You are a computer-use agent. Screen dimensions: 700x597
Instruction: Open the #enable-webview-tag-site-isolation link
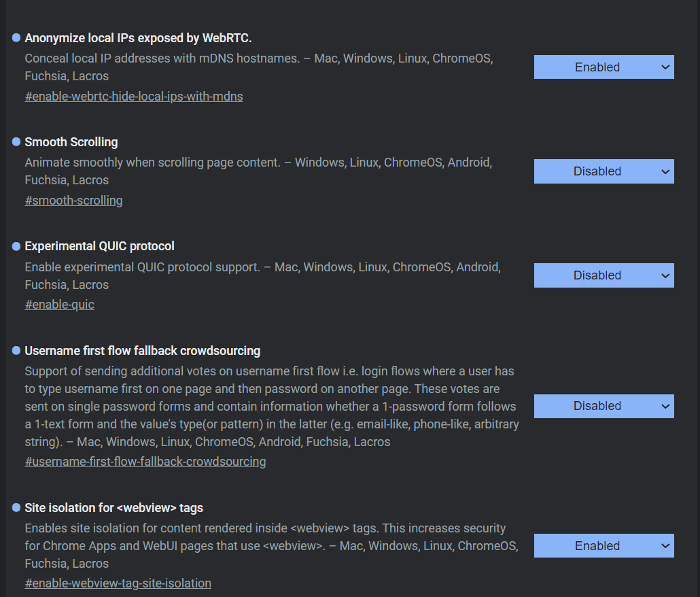point(118,583)
